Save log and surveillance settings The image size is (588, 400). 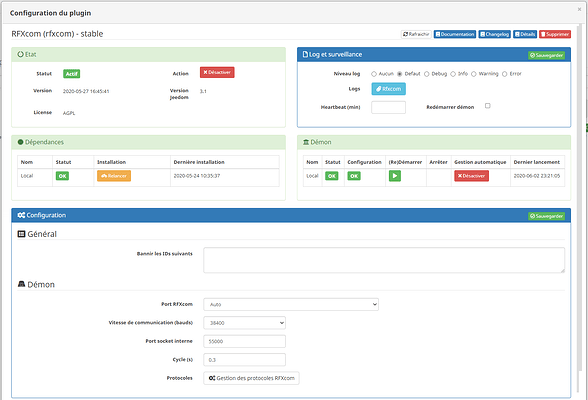(x=546, y=55)
